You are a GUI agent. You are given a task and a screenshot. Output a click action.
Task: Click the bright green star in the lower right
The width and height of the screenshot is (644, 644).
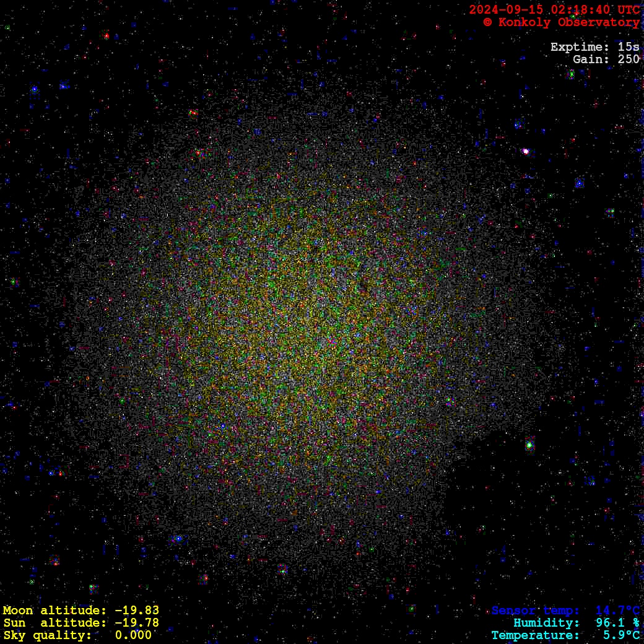(x=529, y=445)
